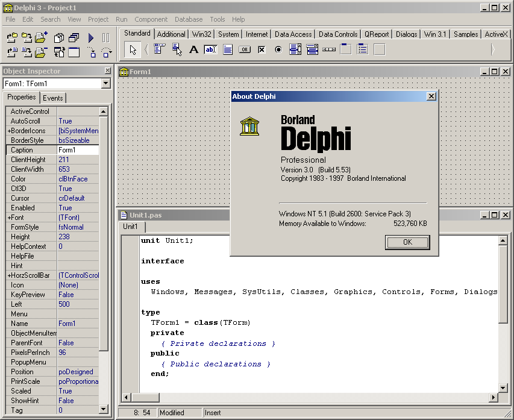
Task: Select the FormStyle value fsNormal
Action: pyautogui.click(x=78, y=227)
